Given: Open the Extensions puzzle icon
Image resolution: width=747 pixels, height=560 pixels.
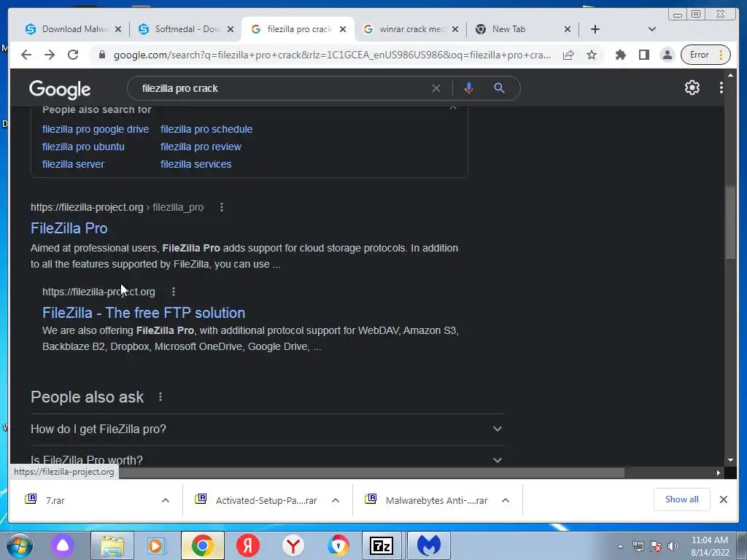Looking at the screenshot, I should 620,55.
